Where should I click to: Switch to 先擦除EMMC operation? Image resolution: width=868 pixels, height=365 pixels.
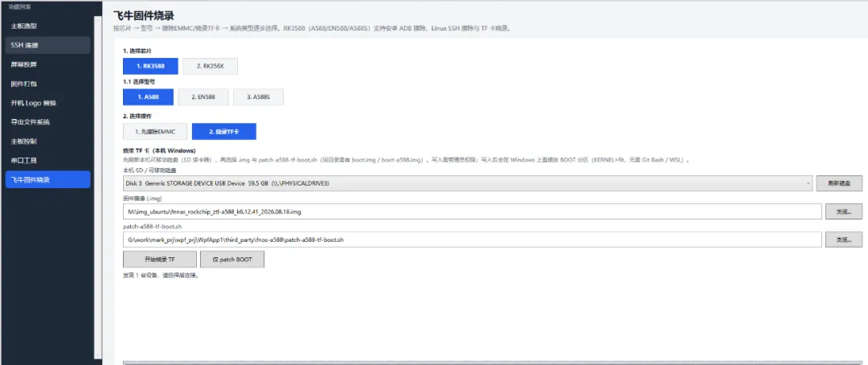pos(155,132)
